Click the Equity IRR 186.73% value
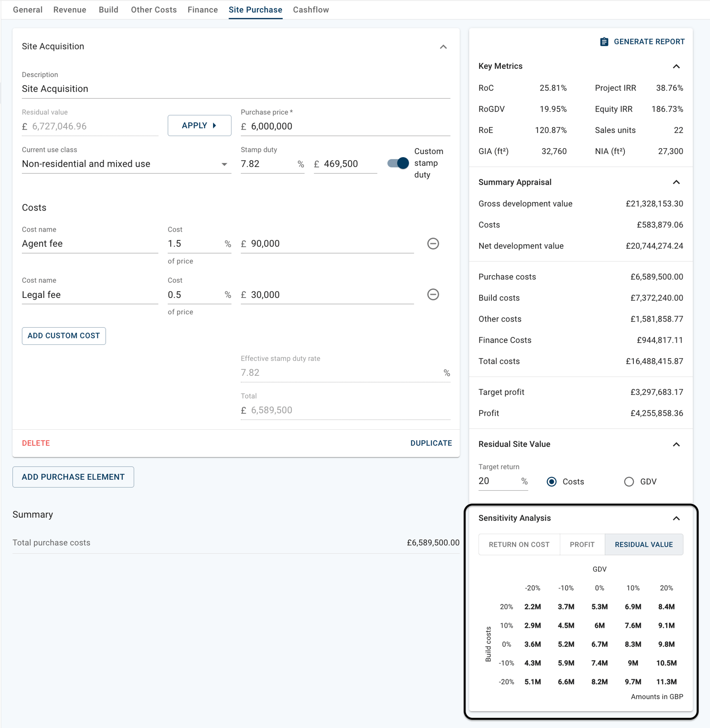Viewport: 710px width, 728px height. 667,109
